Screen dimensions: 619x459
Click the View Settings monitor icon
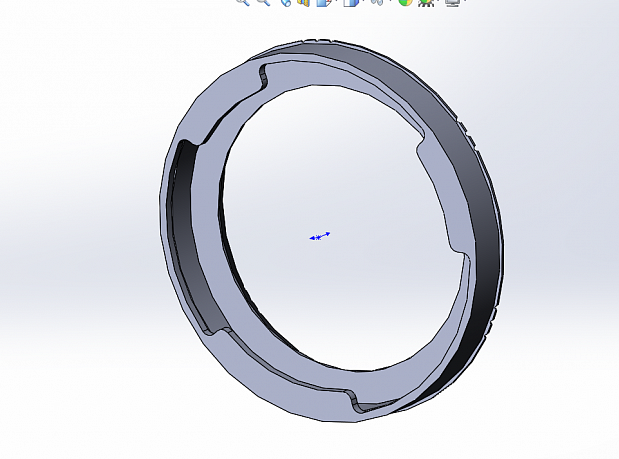[x=452, y=3]
